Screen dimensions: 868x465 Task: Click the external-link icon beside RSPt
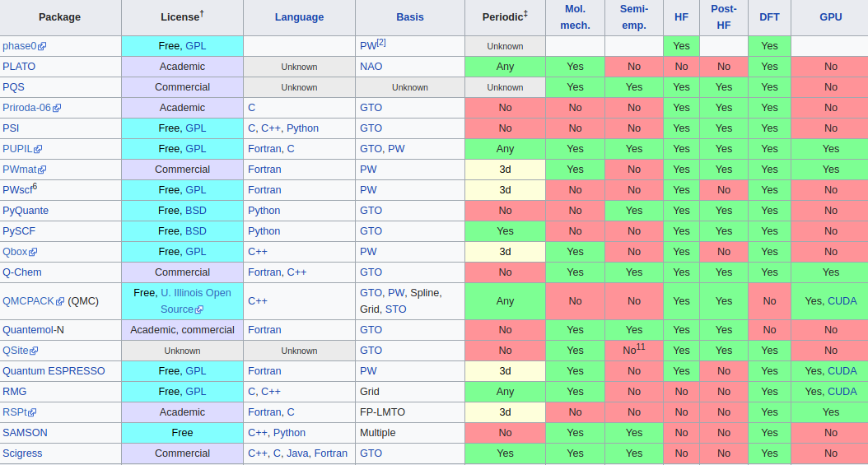click(33, 412)
